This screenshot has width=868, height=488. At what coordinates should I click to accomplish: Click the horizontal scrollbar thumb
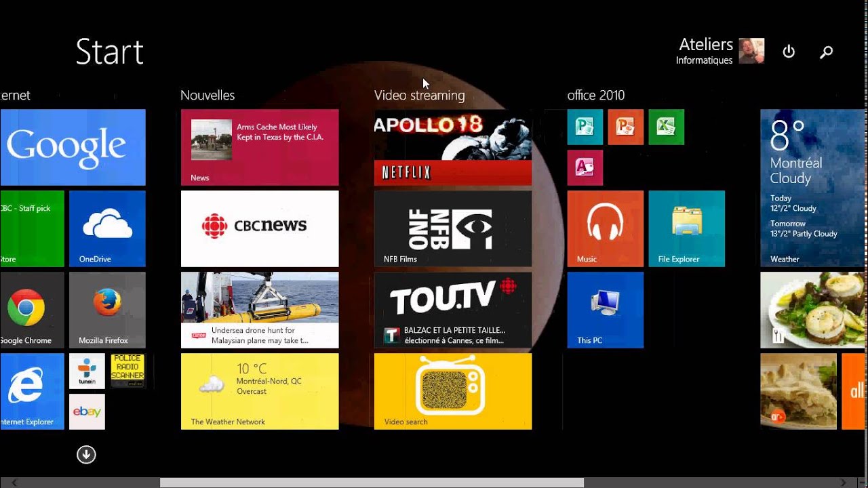click(x=372, y=483)
